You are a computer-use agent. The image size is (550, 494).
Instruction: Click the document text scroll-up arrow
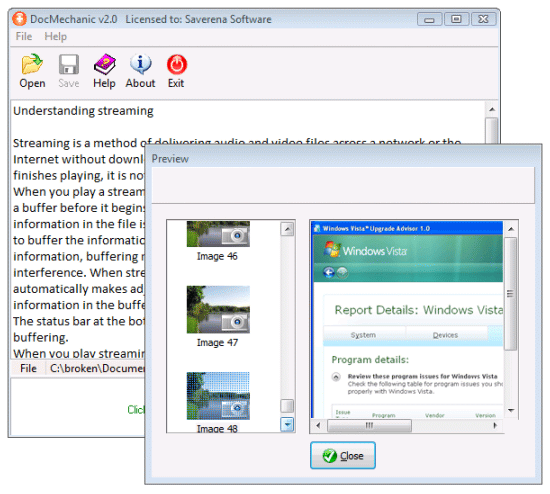click(492, 109)
